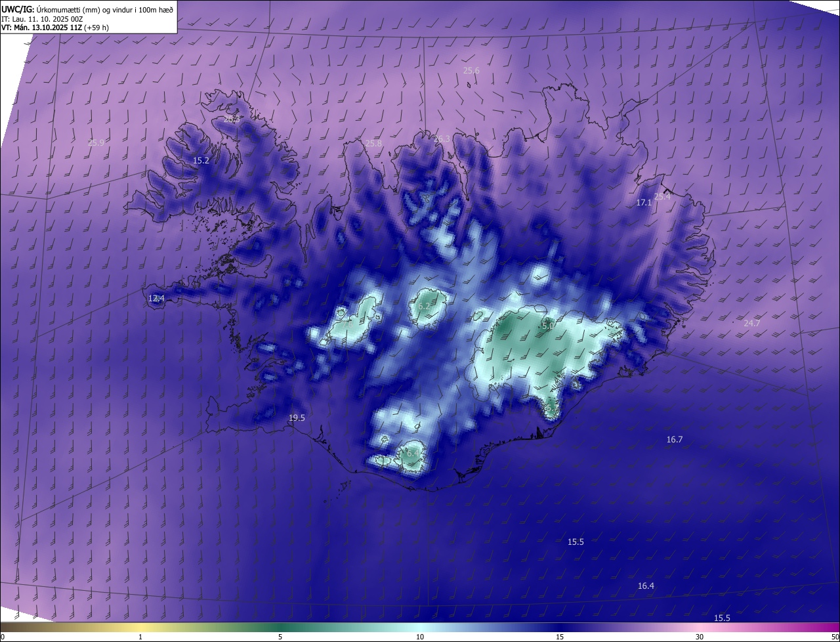Click the color scale tick label 1
Viewport: 840px width, 642px height.
pos(140,637)
